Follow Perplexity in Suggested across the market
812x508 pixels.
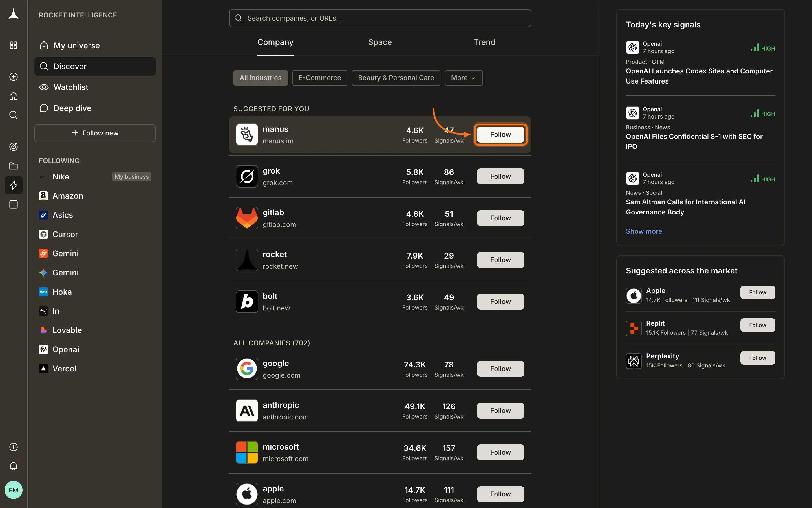tap(757, 358)
